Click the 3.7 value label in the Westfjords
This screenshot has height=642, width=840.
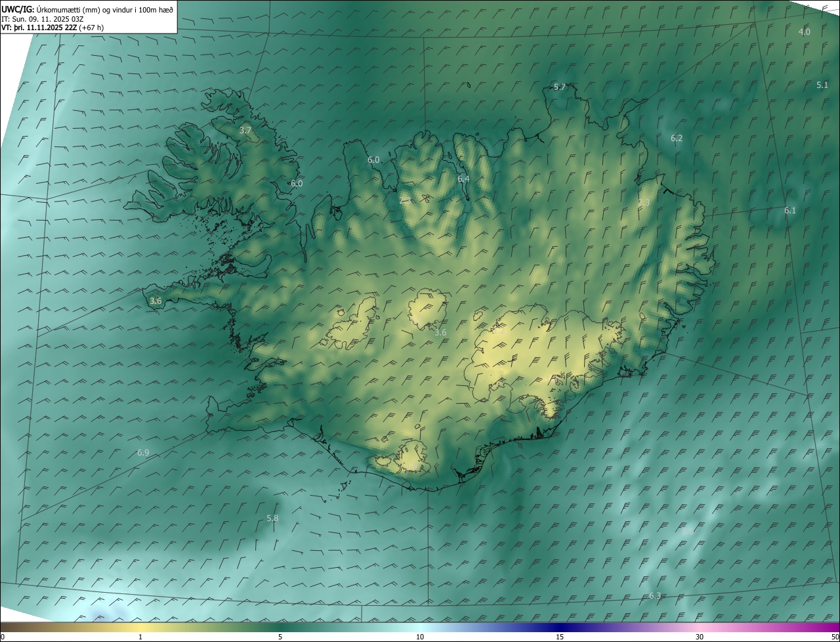(245, 131)
